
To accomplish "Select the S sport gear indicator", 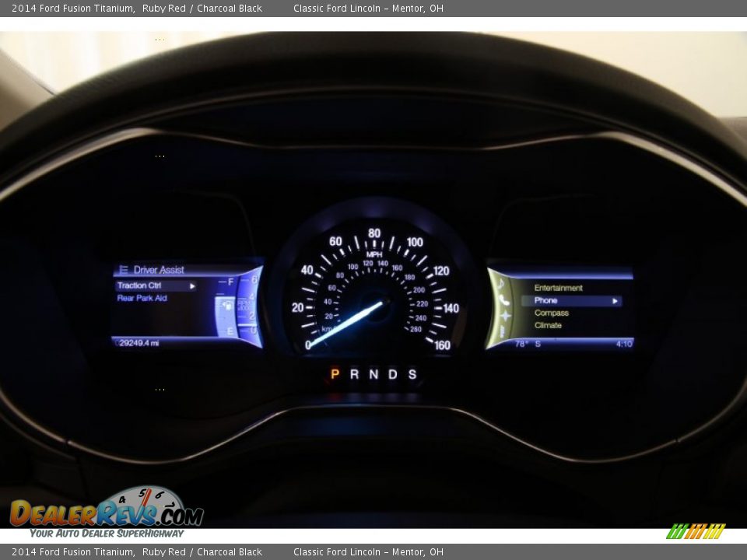I will pyautogui.click(x=414, y=376).
